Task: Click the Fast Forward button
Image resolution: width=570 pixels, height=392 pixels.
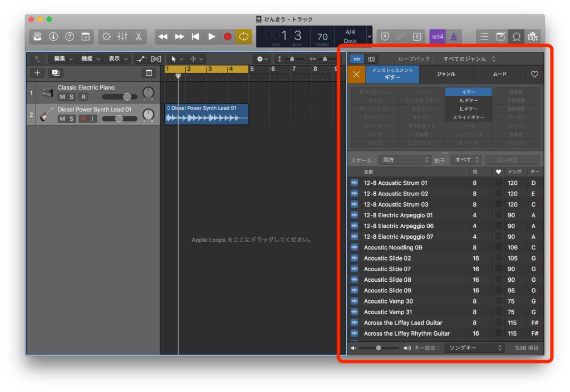Action: [x=179, y=37]
